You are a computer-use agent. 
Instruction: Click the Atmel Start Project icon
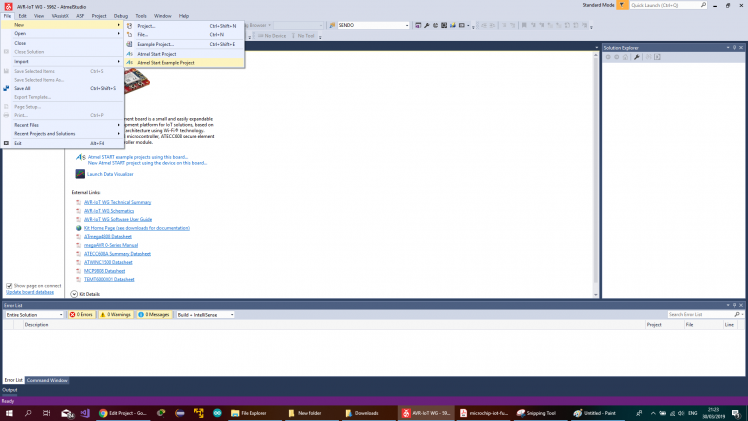130,53
